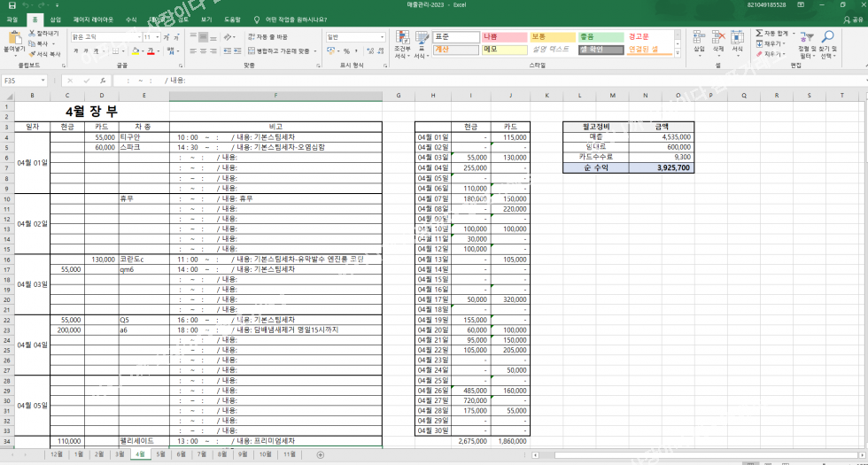
Task: Expand the number format dropdown (일반)
Action: (383, 37)
